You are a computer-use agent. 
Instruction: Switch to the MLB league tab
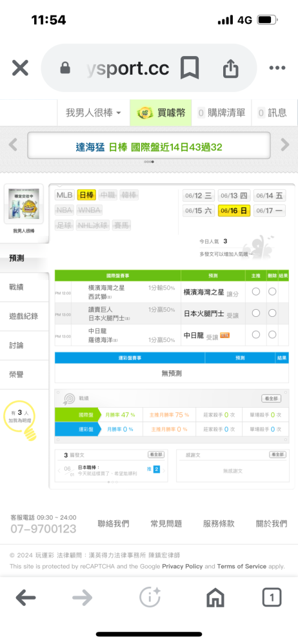coord(65,195)
